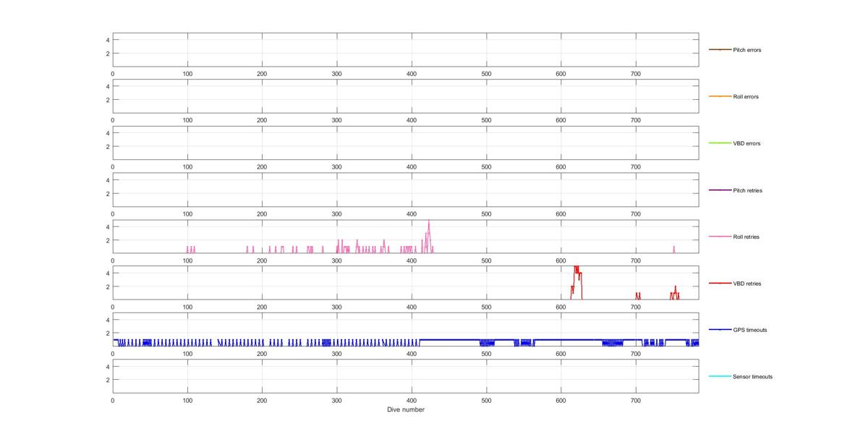The height and width of the screenshot is (442, 868).
Task: Click the 'VBD errors' legend label
Action: click(746, 143)
